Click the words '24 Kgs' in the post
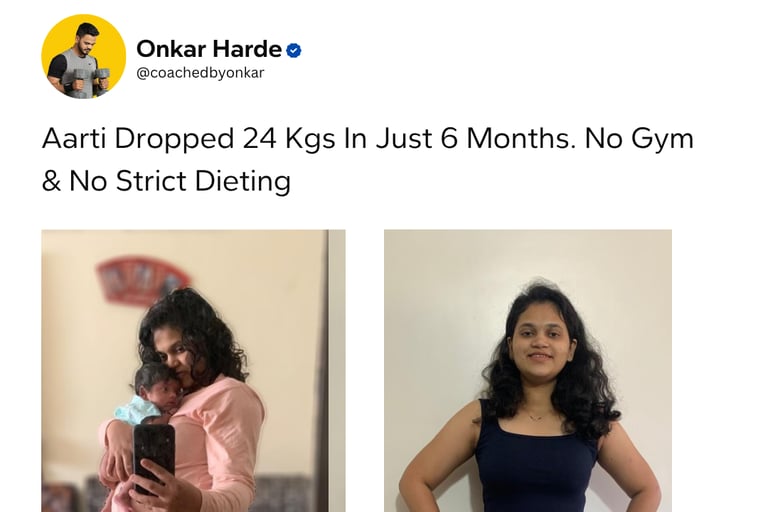The width and height of the screenshot is (768, 512). [288, 138]
